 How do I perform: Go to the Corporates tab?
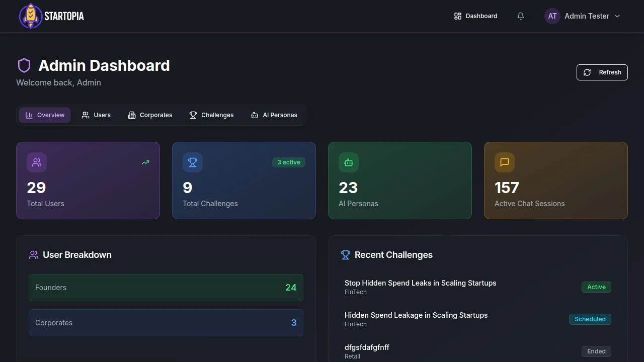[150, 115]
